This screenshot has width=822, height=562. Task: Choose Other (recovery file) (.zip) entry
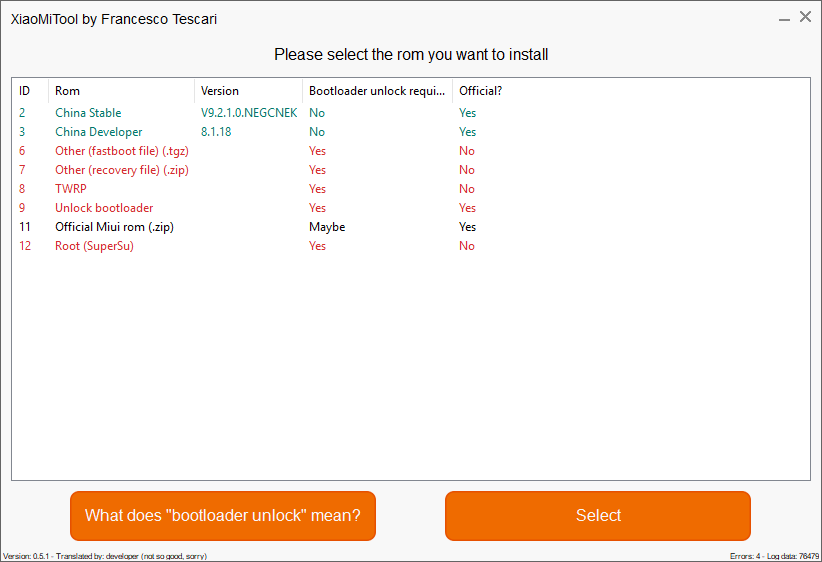pos(121,170)
